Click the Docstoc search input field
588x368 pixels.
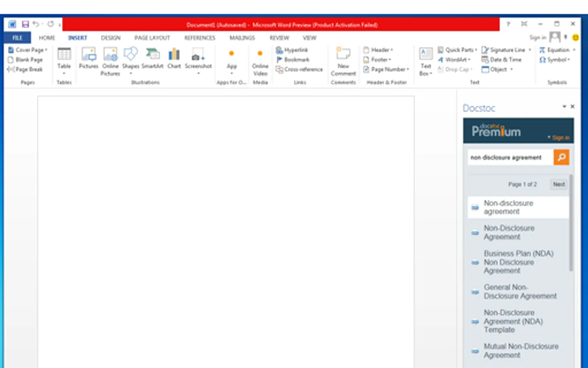coord(510,157)
